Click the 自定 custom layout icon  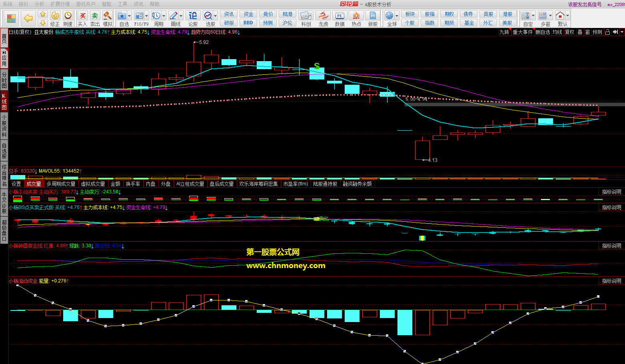point(526,16)
